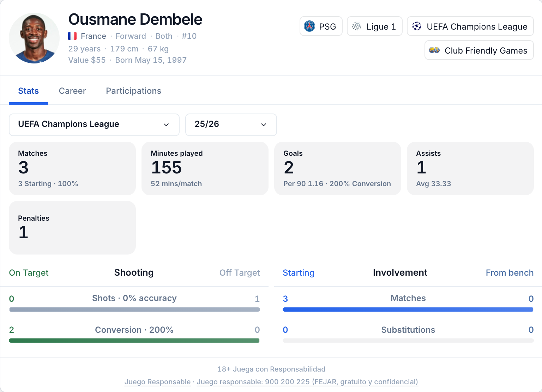
Task: Click the Matches stat card
Action: 72,169
